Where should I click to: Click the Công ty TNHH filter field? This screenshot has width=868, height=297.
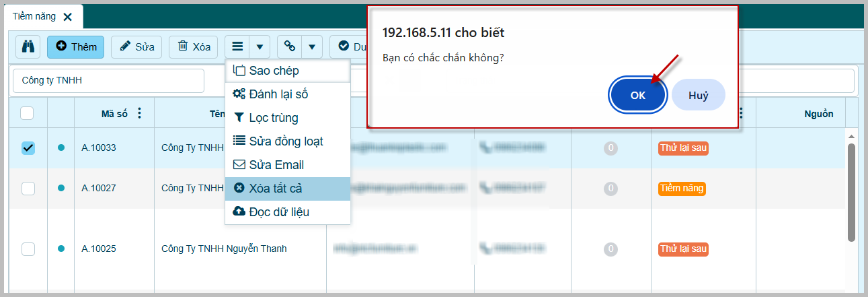[108, 81]
